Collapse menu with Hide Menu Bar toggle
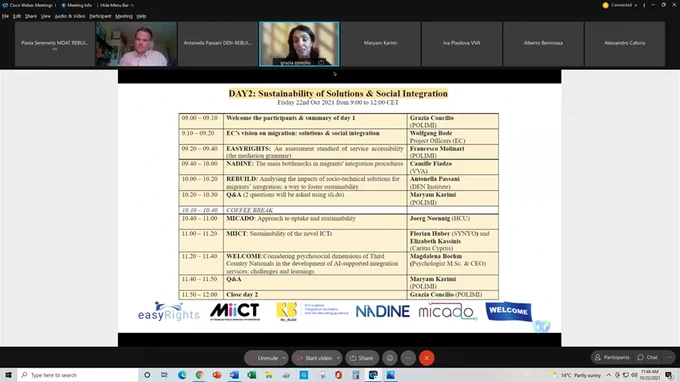This screenshot has width=680, height=382. point(116,5)
